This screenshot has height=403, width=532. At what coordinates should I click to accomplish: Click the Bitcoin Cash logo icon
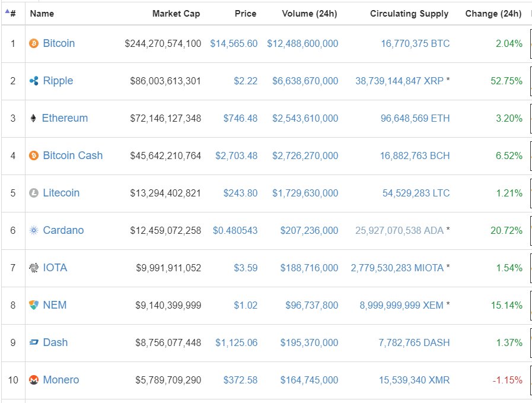point(34,156)
